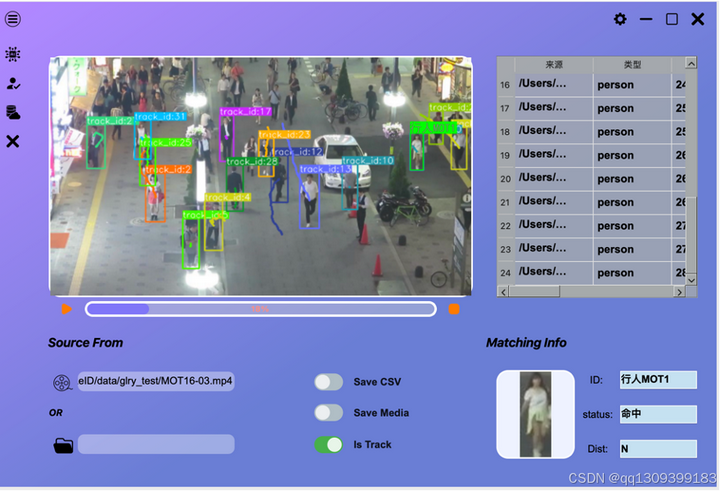The image size is (720, 491).
Task: Click the X icon in left sidebar
Action: pyautogui.click(x=13, y=141)
